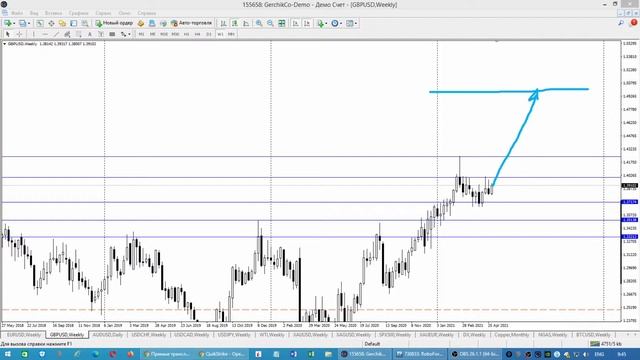640x360 pixels.
Task: Switch timeframe to D1
Action: coord(209,34)
